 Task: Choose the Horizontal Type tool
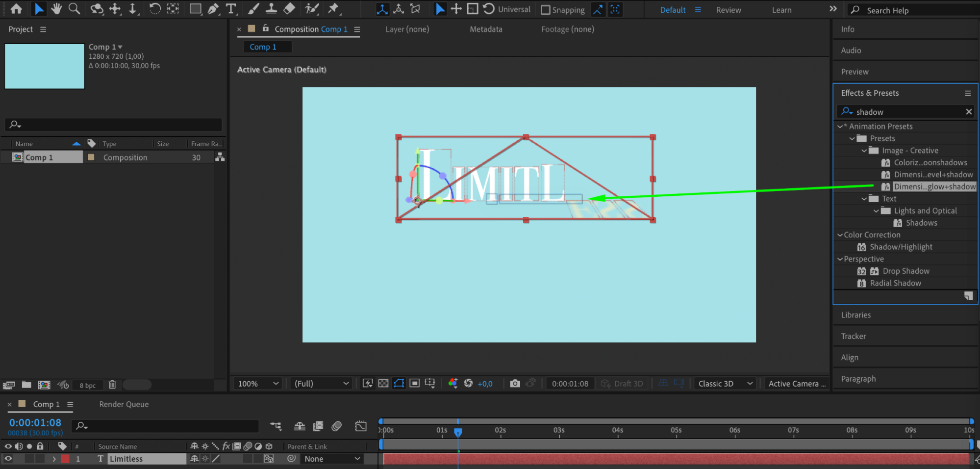click(231, 9)
